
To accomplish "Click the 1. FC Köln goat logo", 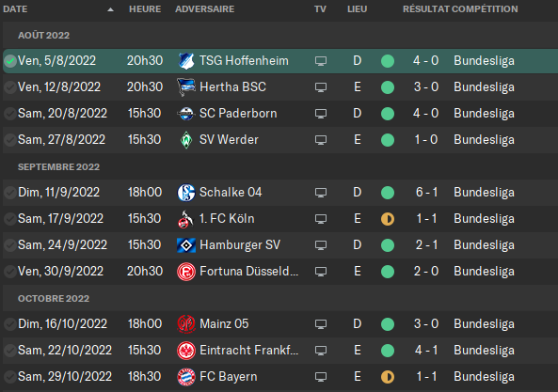I will click(185, 219).
